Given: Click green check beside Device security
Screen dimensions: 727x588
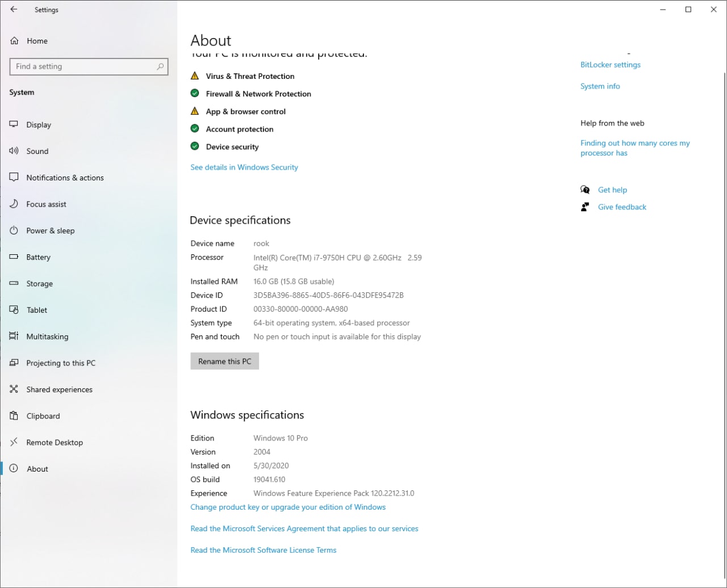Looking at the screenshot, I should click(x=195, y=146).
